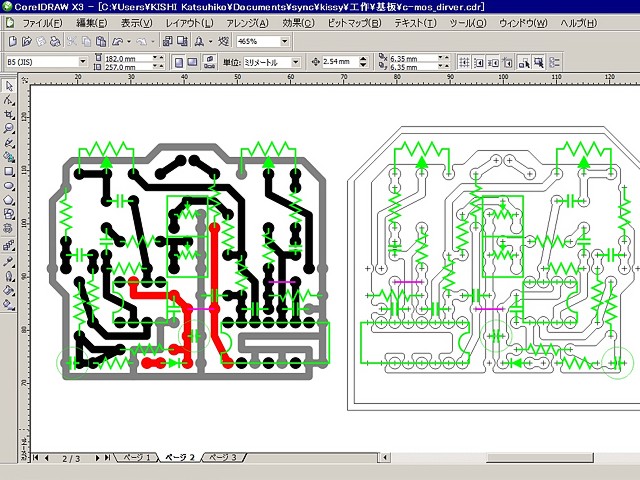Open アレンジ(A) menu

247,23
